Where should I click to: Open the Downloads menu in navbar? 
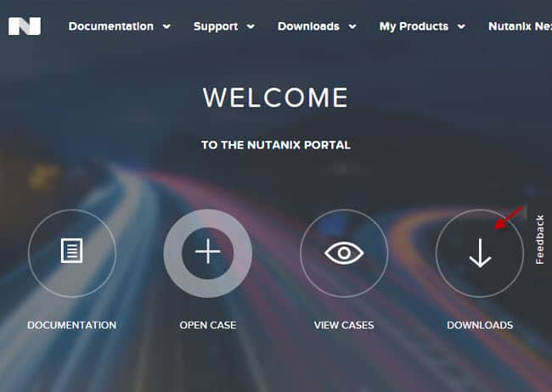[x=308, y=26]
